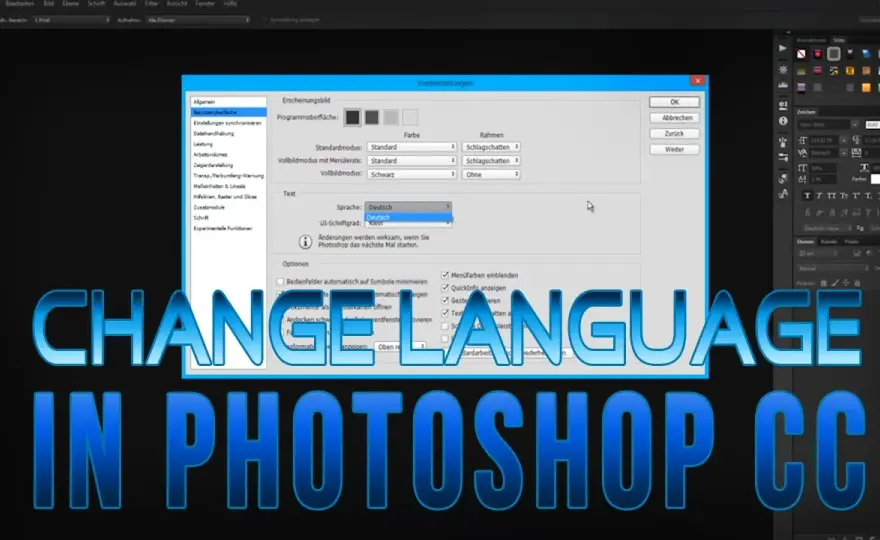
Task: Toggle QuickInfo anzeigen checkbox
Action: click(445, 288)
